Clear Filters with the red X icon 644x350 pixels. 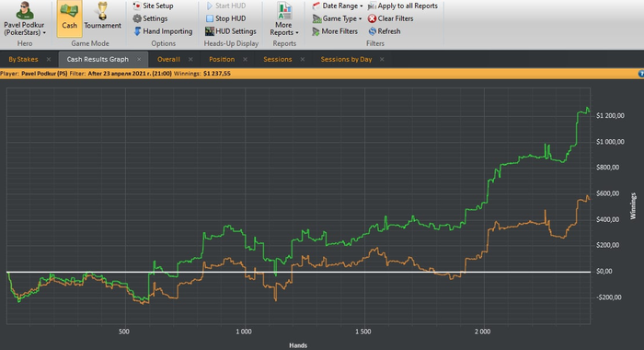click(391, 18)
